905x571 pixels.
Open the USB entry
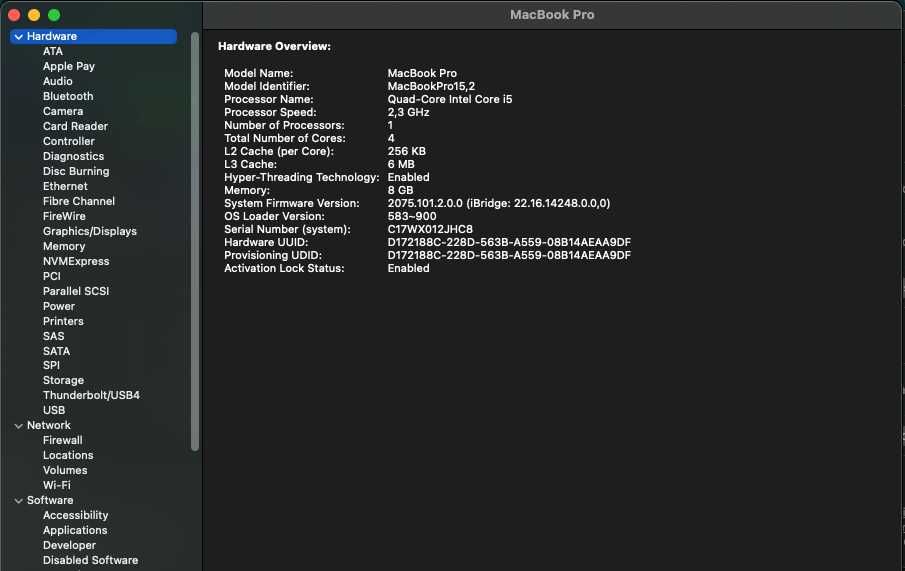(x=54, y=410)
